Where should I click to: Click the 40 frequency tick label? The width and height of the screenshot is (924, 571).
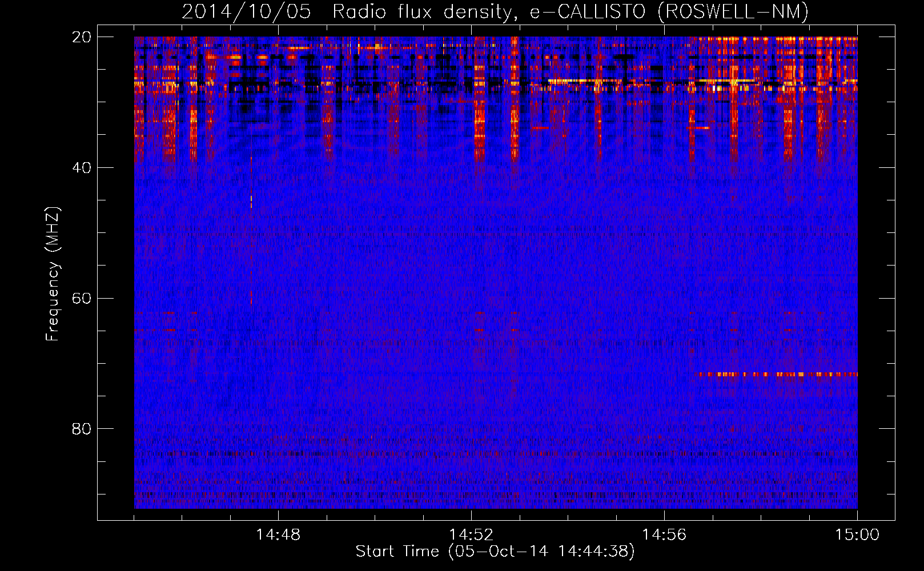pos(81,168)
